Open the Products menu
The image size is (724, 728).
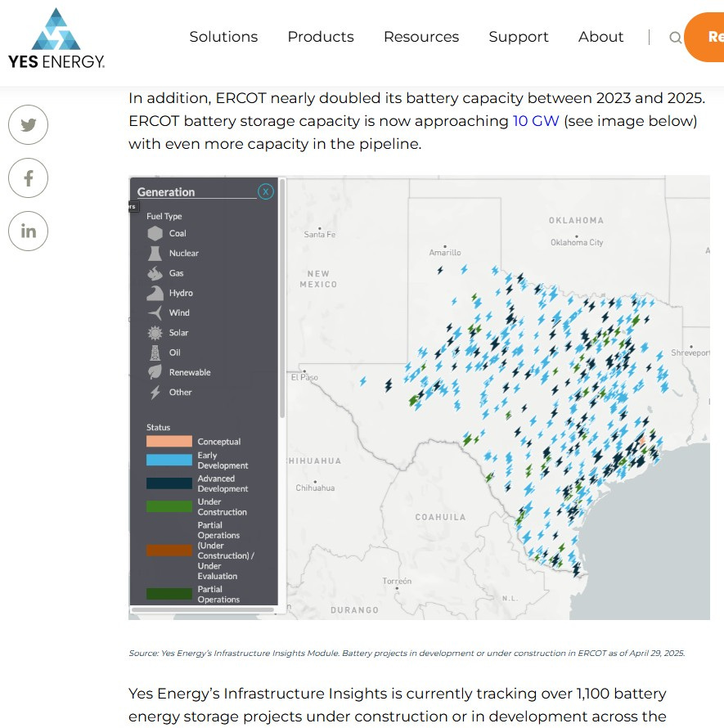(321, 37)
